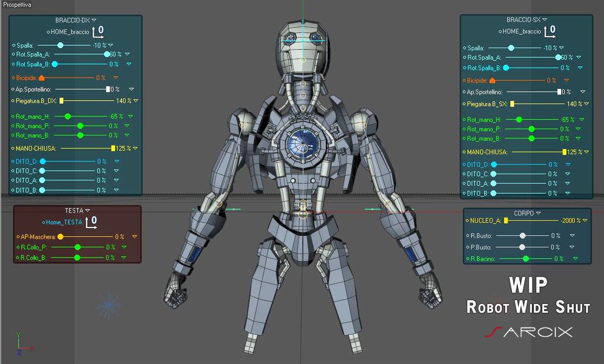Image resolution: width=604 pixels, height=364 pixels.
Task: Click HOME_braccio label in BRACCIO-SX
Action: pyautogui.click(x=521, y=31)
